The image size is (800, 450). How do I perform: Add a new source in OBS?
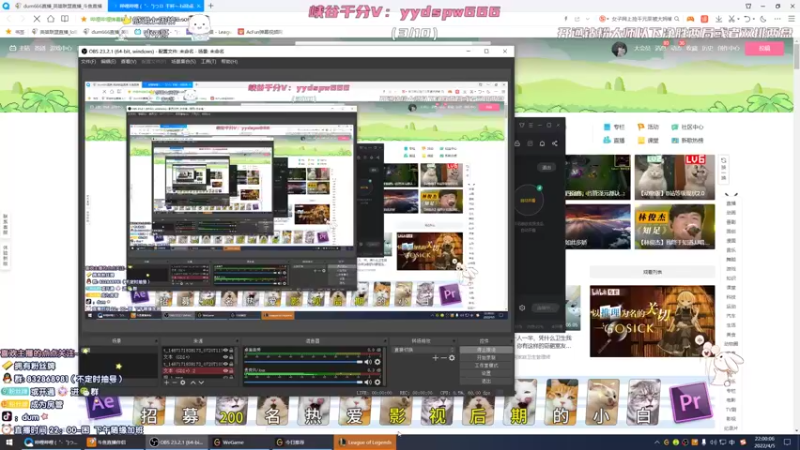(166, 383)
